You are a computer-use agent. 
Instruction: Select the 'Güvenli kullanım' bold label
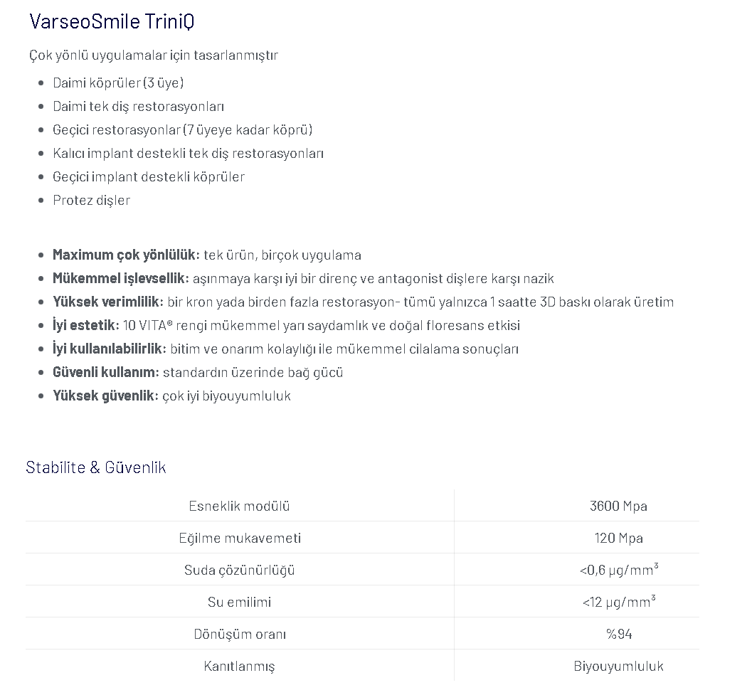[106, 372]
